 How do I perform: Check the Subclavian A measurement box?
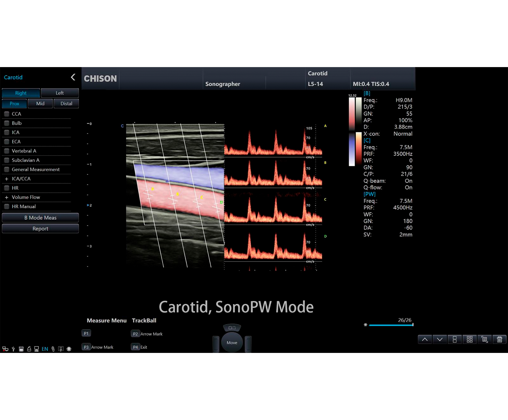[x=6, y=160]
